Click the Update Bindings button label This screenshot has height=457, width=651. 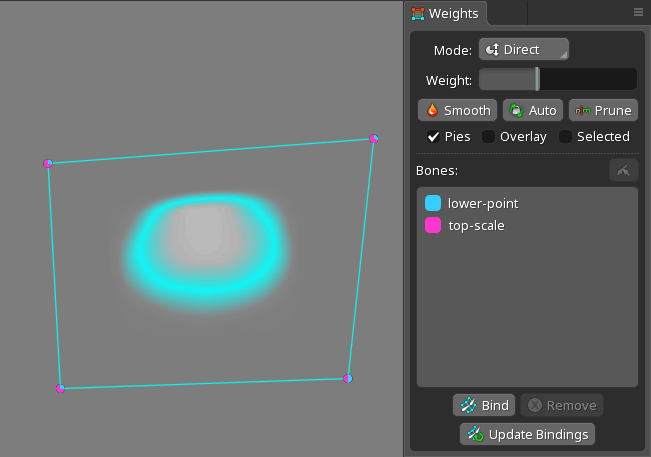539,434
